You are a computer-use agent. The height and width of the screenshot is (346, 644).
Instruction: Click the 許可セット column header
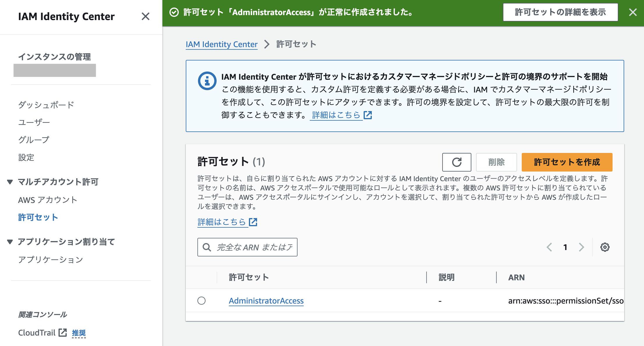coord(249,277)
